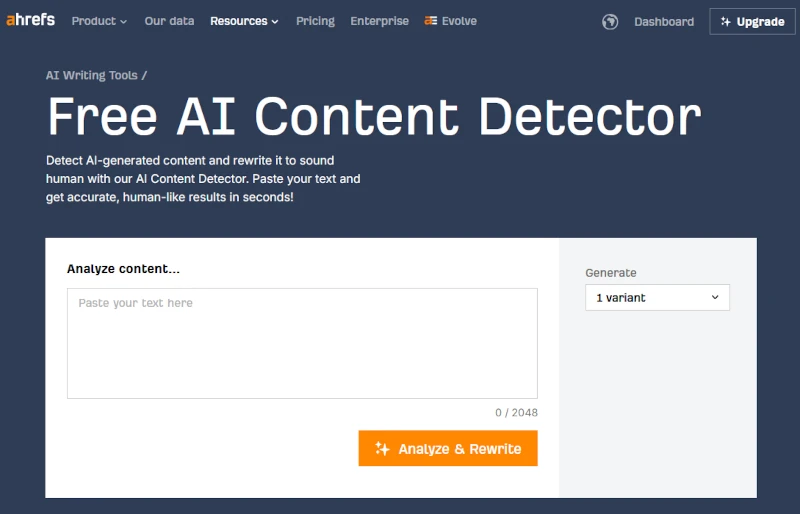Go to the Pricing page
The image size is (800, 514).
point(315,21)
